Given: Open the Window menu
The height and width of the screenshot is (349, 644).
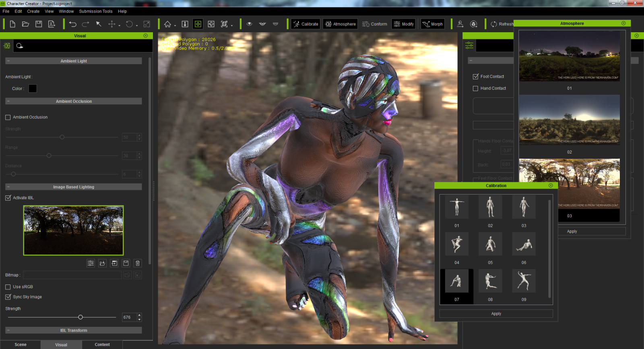Looking at the screenshot, I should (66, 11).
